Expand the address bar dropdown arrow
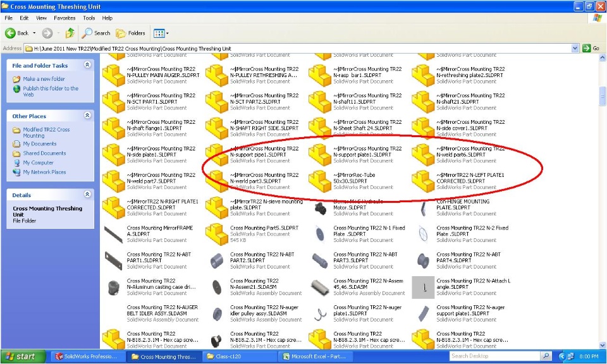607x364 pixels. click(575, 49)
